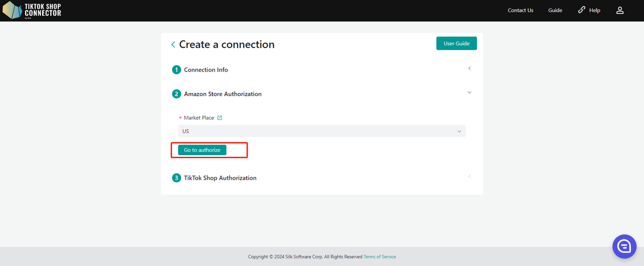Viewport: 644px width, 266px height.
Task: Go back using the arrow beside Create a connection
Action: click(173, 45)
